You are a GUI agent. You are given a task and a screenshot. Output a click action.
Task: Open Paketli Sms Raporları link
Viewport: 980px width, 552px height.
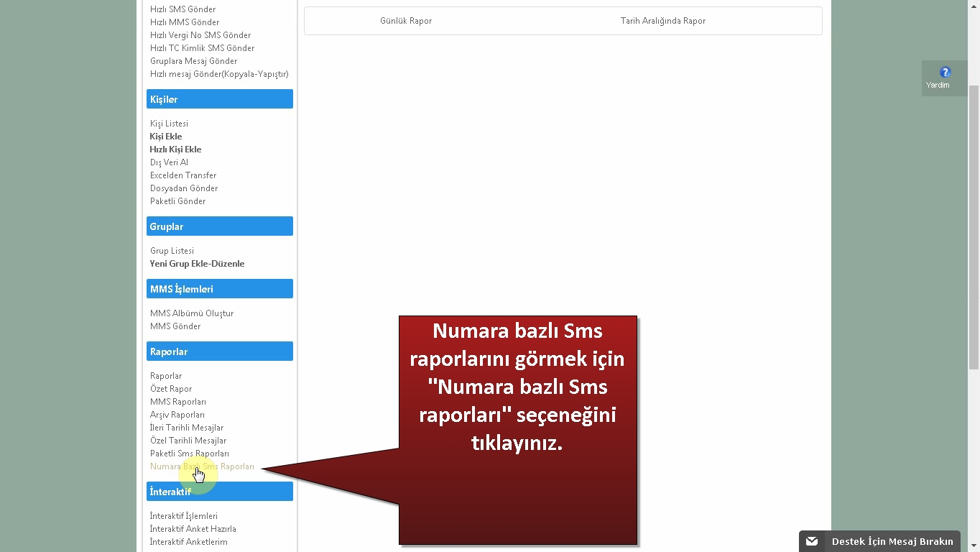pos(189,454)
